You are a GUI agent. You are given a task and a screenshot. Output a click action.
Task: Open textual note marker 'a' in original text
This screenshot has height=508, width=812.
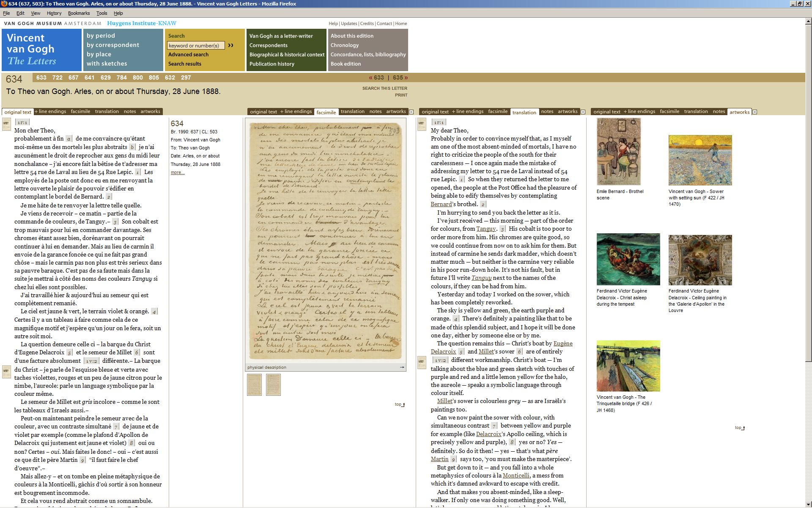69,139
